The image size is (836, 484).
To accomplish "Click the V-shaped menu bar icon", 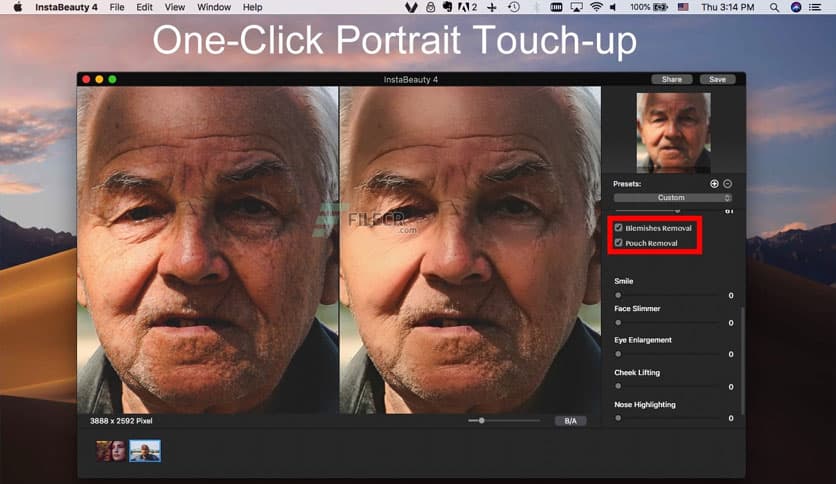I will coord(411,7).
